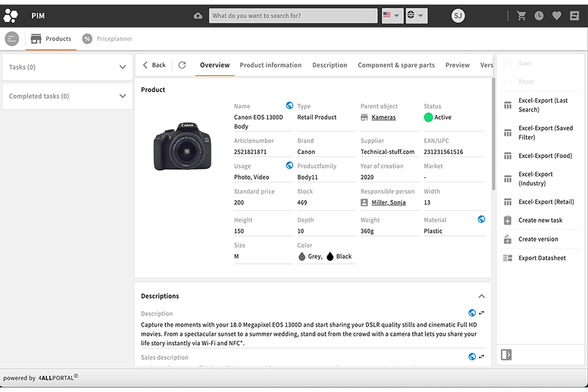
Task: Click the globe icon for Description
Action: coord(472,313)
